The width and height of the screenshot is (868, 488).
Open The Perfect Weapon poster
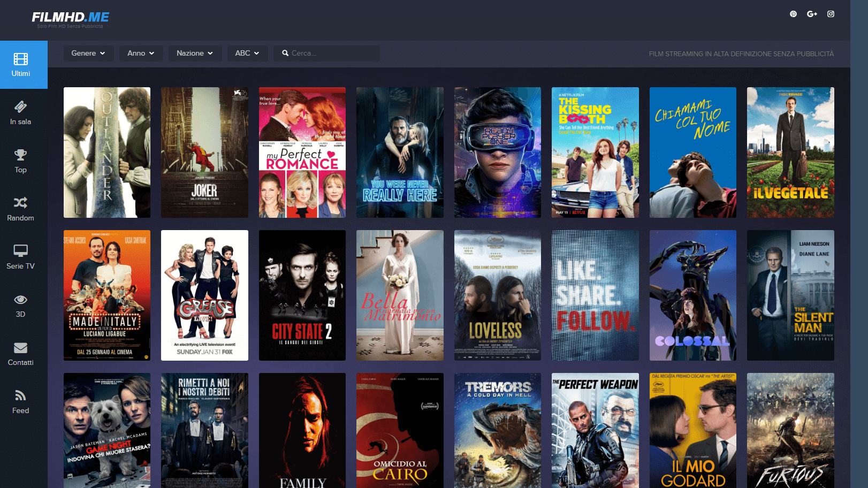pyautogui.click(x=595, y=430)
